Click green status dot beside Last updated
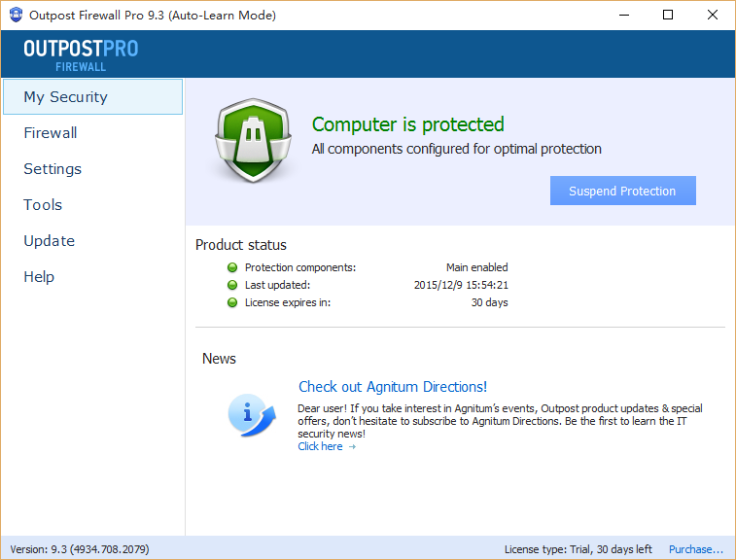The height and width of the screenshot is (560, 736). [232, 285]
